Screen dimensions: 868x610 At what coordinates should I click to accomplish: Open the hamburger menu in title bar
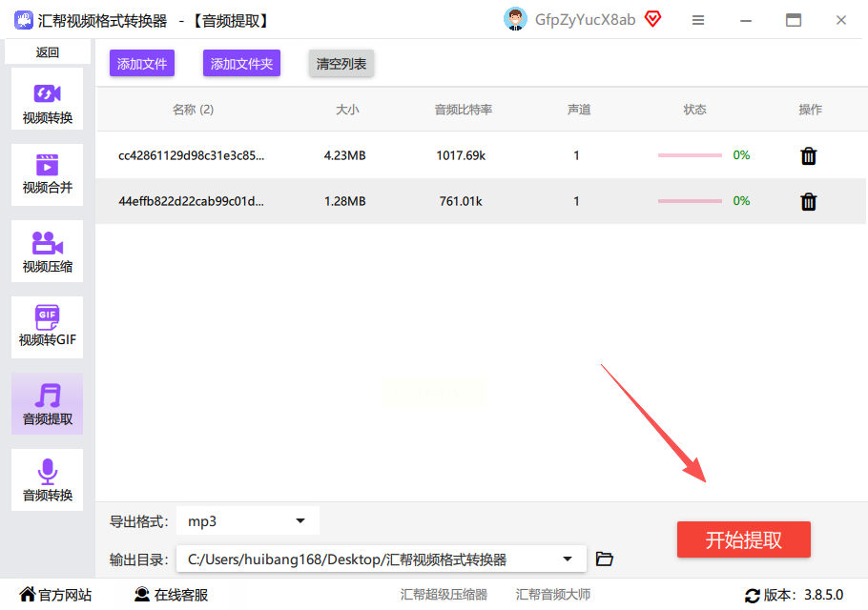click(x=698, y=20)
